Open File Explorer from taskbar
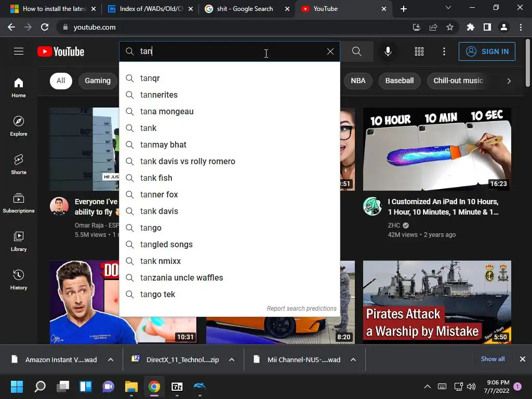 pos(131,387)
